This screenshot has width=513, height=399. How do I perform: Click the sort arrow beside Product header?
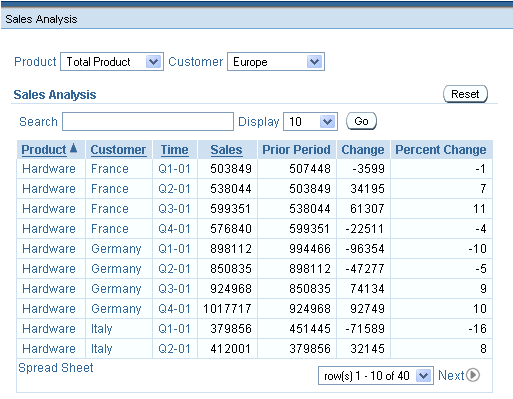tap(74, 148)
